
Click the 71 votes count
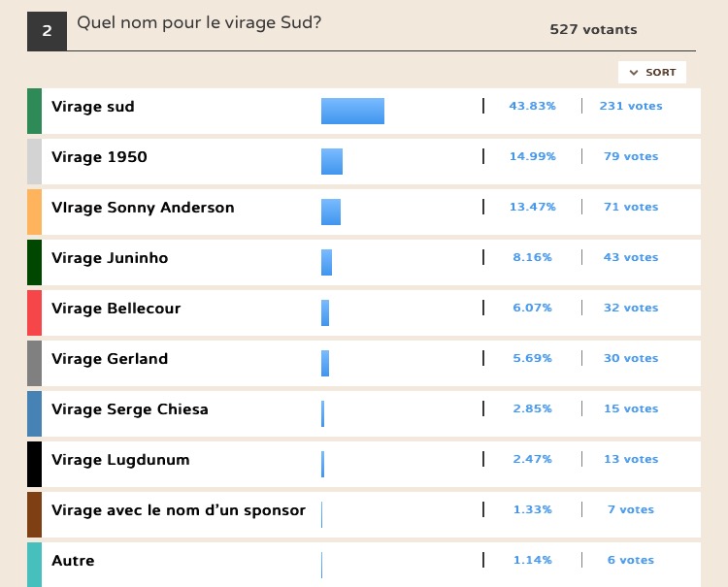coord(631,207)
